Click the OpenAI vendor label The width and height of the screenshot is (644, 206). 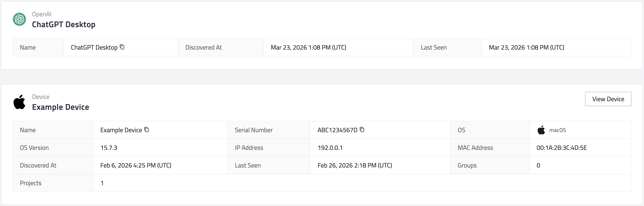[42, 14]
